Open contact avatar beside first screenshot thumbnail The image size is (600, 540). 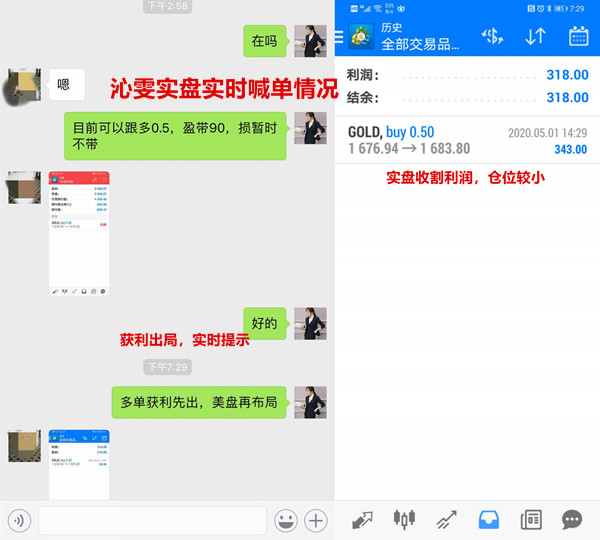(24, 188)
